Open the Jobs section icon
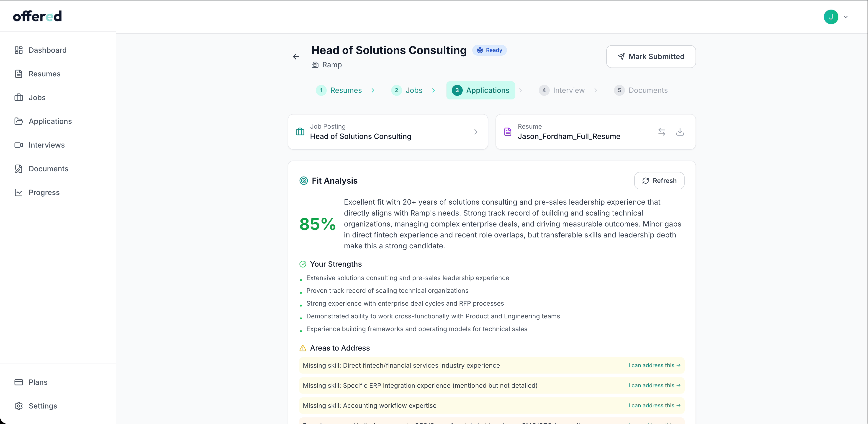The height and width of the screenshot is (424, 868). [x=19, y=97]
